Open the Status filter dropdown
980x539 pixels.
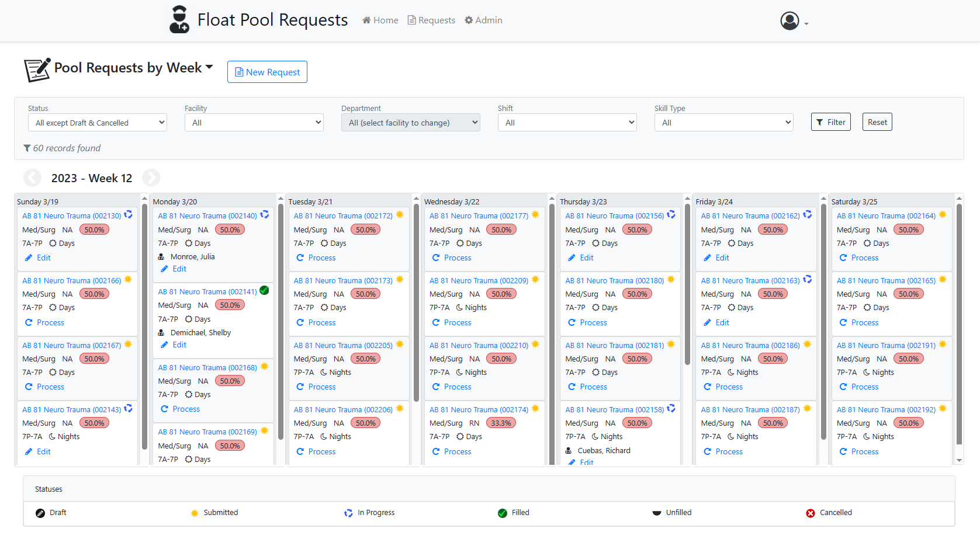tap(98, 123)
